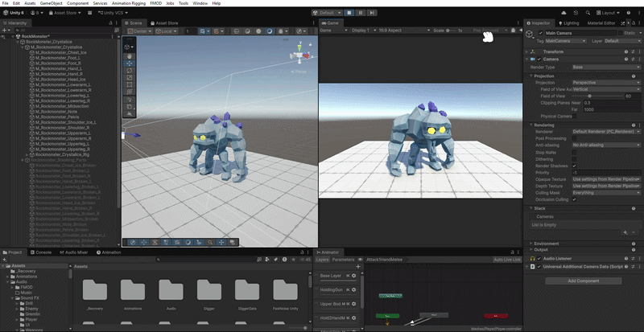Viewport: 644px width, 332px height.
Task: Click the Pause button
Action: pos(361,13)
